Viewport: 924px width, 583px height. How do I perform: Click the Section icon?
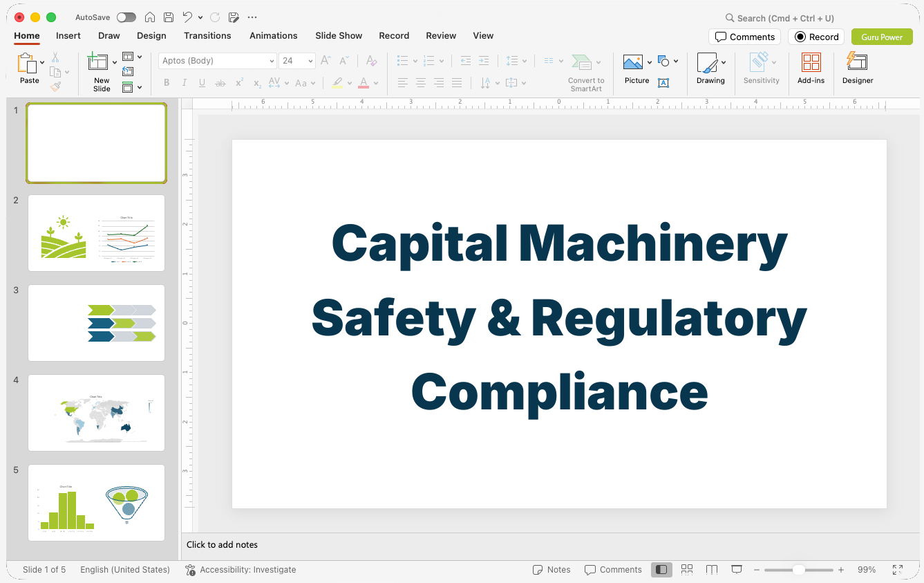click(x=128, y=87)
